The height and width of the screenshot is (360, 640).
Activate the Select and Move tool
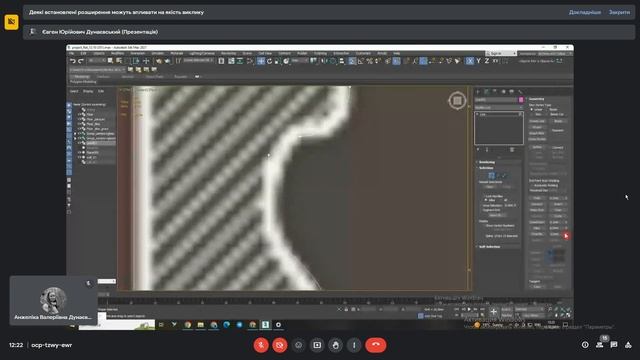[x=261, y=61]
